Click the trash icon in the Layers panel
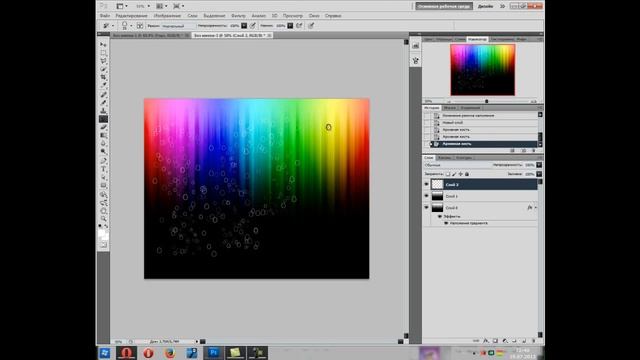 pyautogui.click(x=533, y=340)
